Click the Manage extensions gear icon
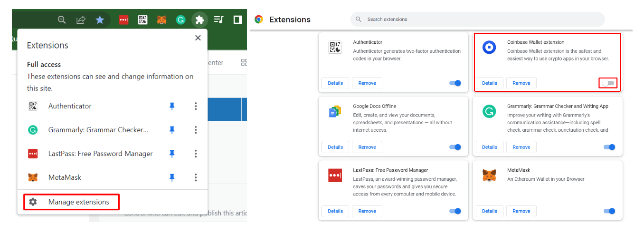The image size is (644, 234). point(33,202)
